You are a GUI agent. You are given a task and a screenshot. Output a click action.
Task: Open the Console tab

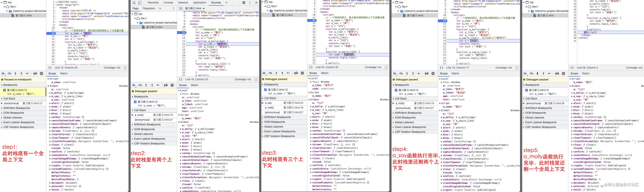point(168,3)
